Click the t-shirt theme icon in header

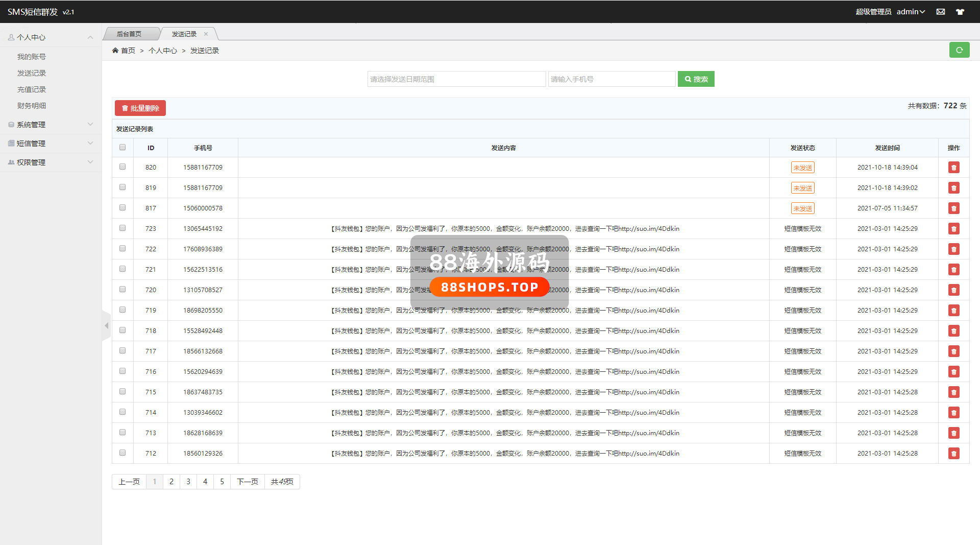(960, 12)
